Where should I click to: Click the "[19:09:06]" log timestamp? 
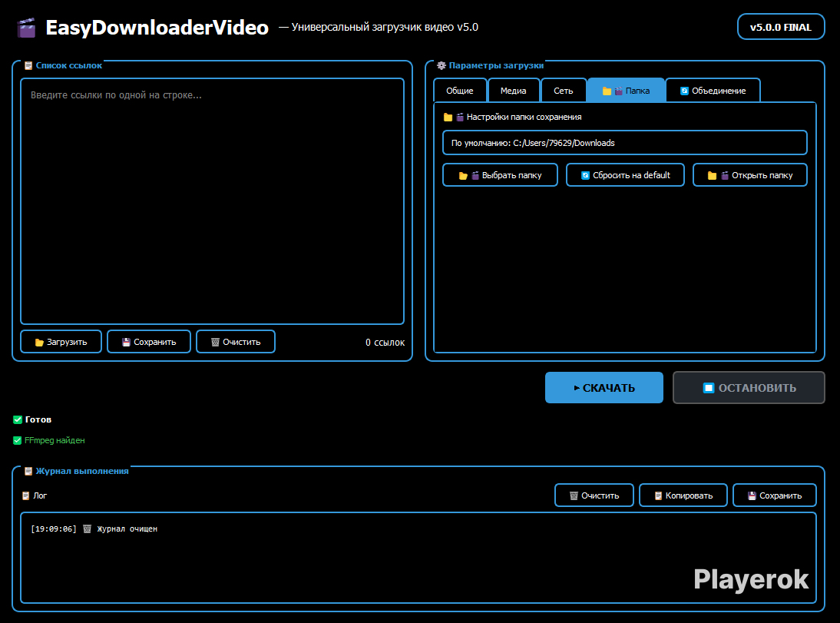pyautogui.click(x=54, y=529)
